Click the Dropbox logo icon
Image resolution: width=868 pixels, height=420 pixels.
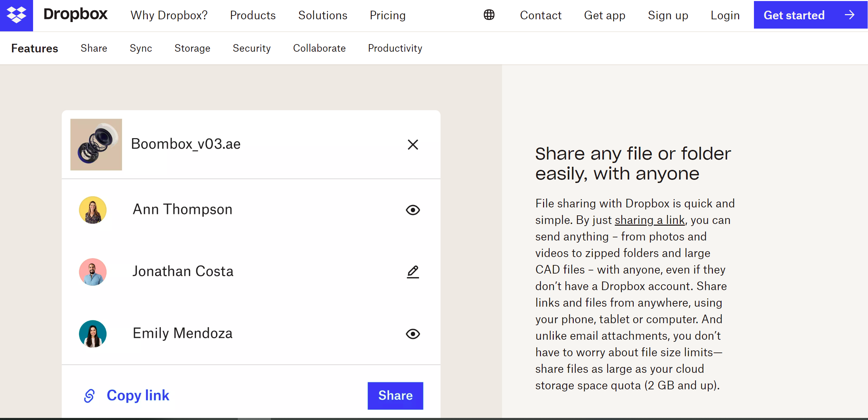[x=16, y=16]
